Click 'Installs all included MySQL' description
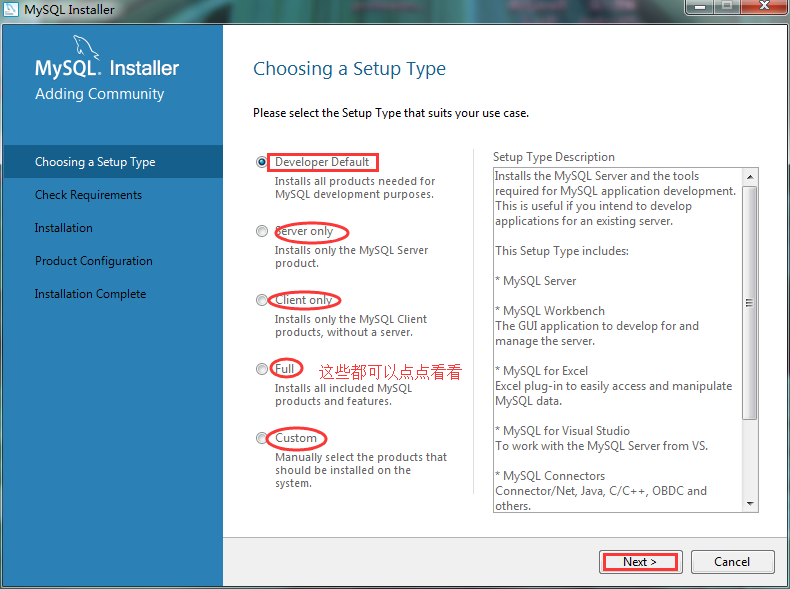This screenshot has width=790, height=589. pos(343,388)
